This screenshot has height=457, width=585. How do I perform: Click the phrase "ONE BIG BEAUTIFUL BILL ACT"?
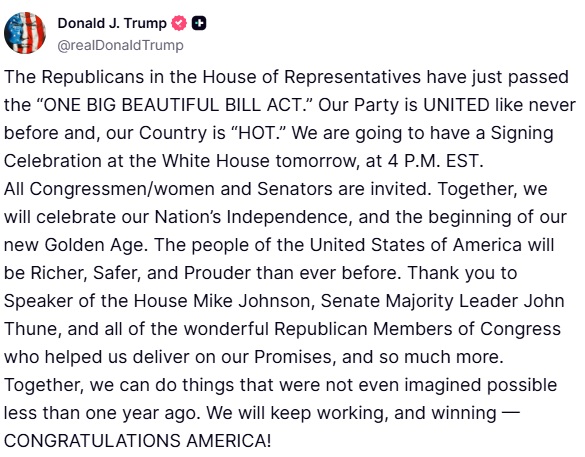coord(175,105)
